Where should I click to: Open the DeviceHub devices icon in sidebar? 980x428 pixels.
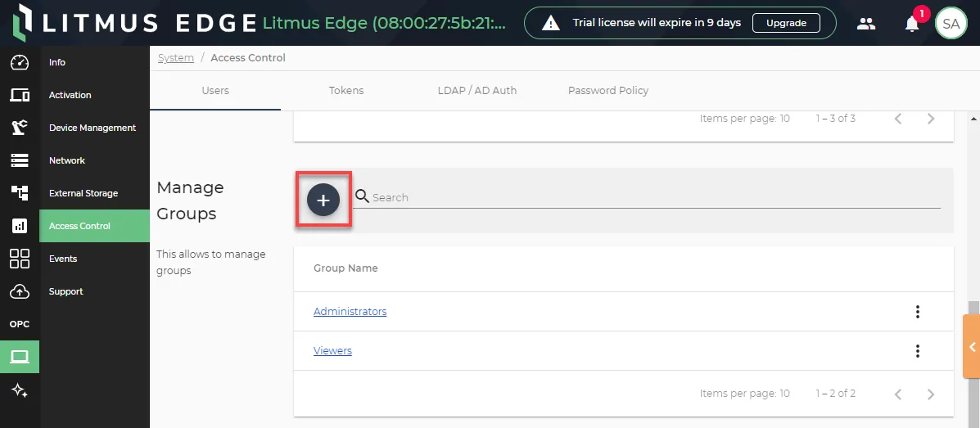point(20,95)
